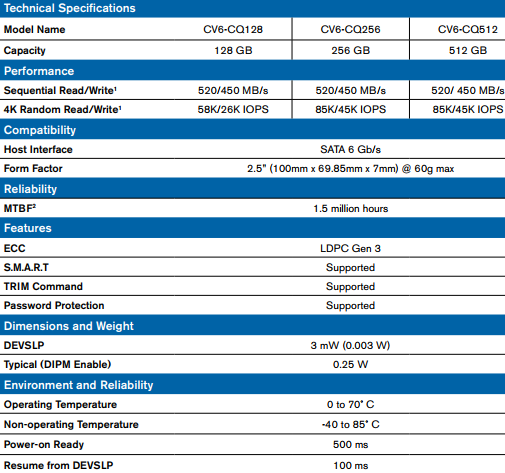Click the '500 ms' value
The height and width of the screenshot is (473, 505).
pyautogui.click(x=350, y=444)
